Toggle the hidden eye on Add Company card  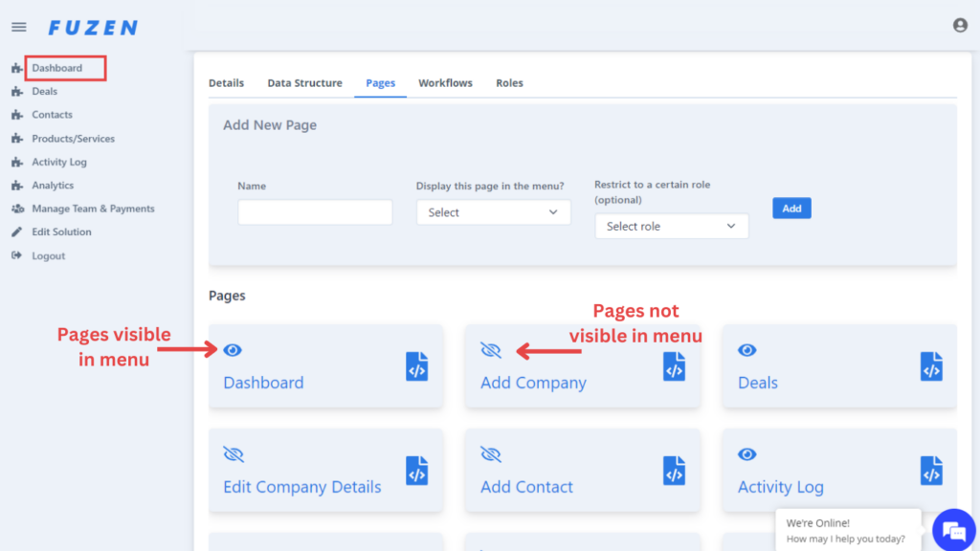point(491,350)
